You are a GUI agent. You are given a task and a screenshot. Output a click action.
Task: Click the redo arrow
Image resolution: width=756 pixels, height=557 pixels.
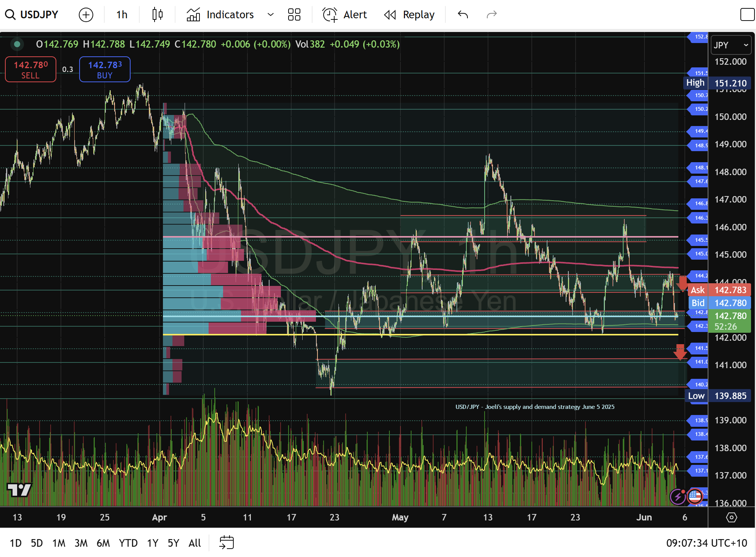[x=492, y=14]
